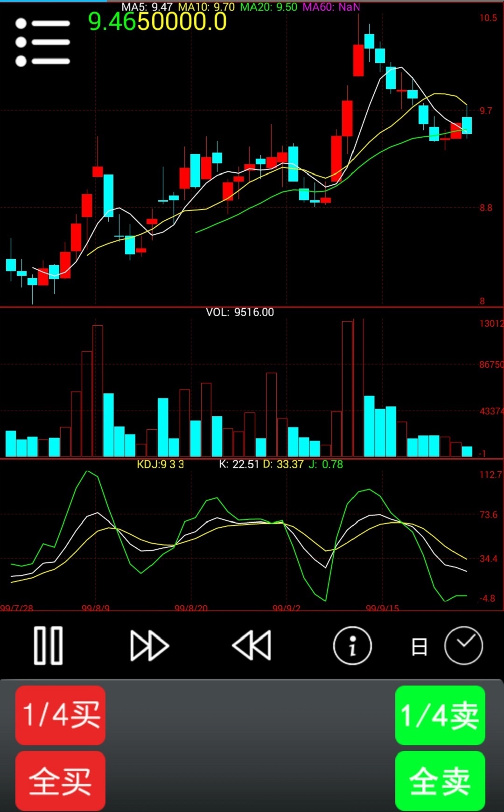Tap the 1/4卖 sell button

click(440, 715)
